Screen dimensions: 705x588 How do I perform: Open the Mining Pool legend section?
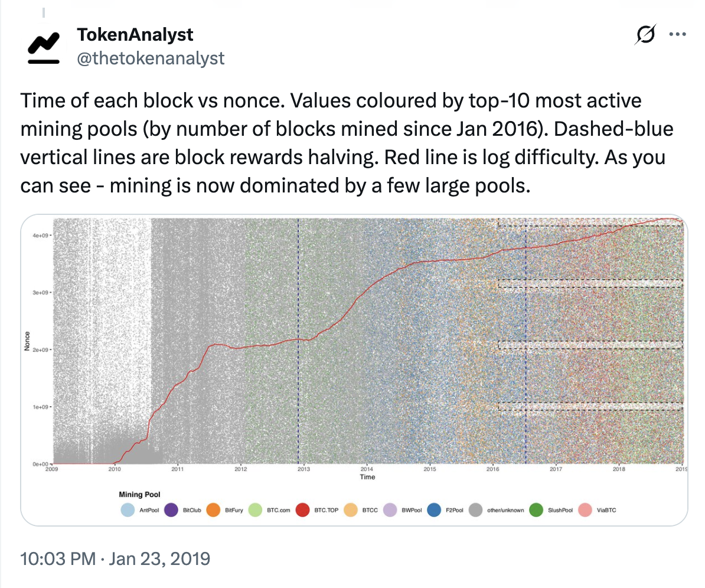coord(139,494)
